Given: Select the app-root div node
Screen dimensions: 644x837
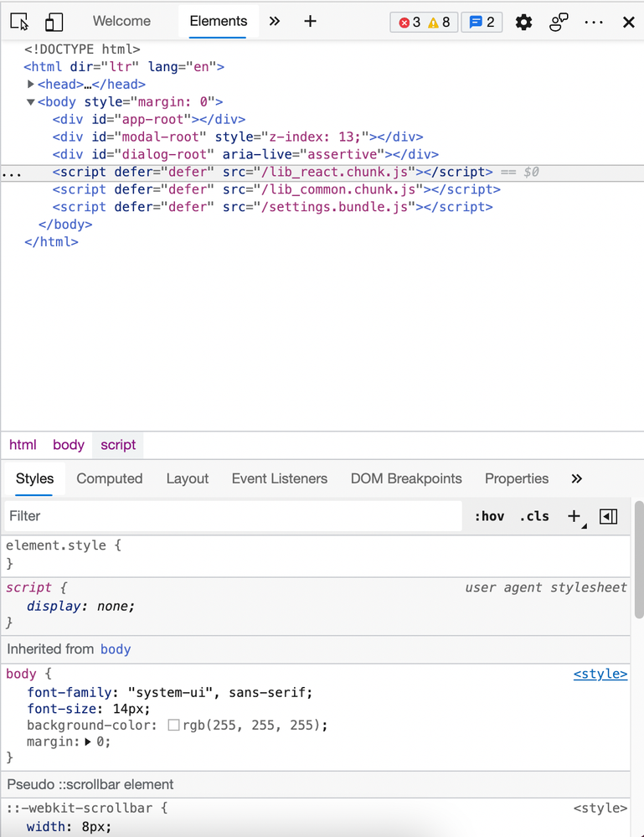Looking at the screenshot, I should point(149,120).
